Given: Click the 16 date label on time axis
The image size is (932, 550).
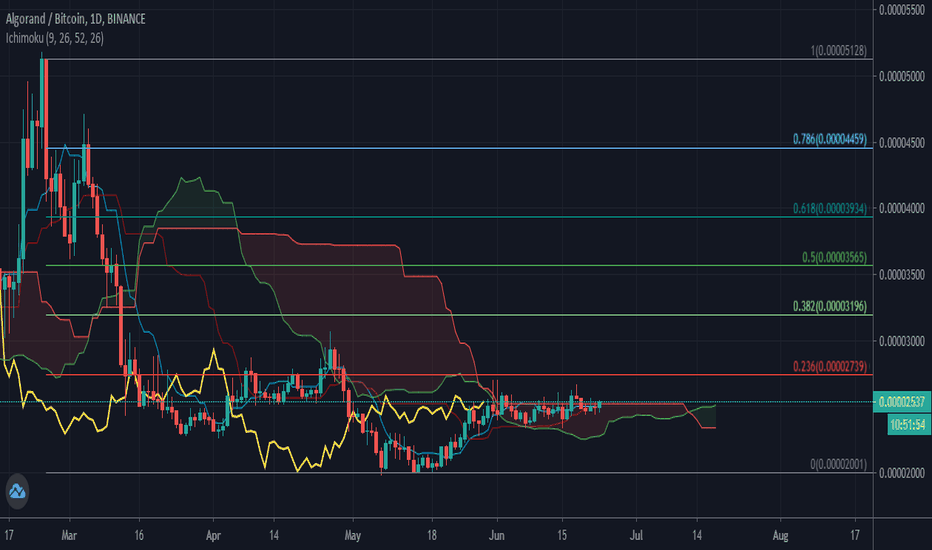Looking at the screenshot, I should tap(138, 535).
